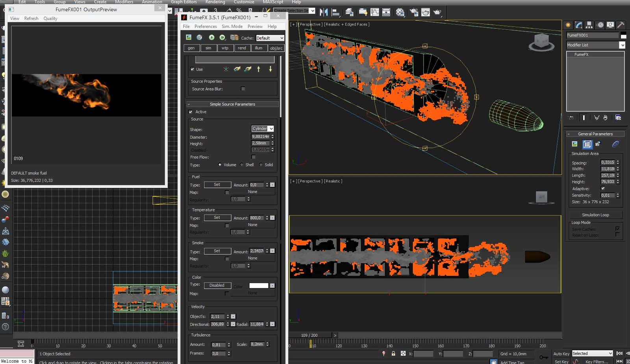Start FumeFX simulation play button
The width and height of the screenshot is (630, 364).
[211, 37]
